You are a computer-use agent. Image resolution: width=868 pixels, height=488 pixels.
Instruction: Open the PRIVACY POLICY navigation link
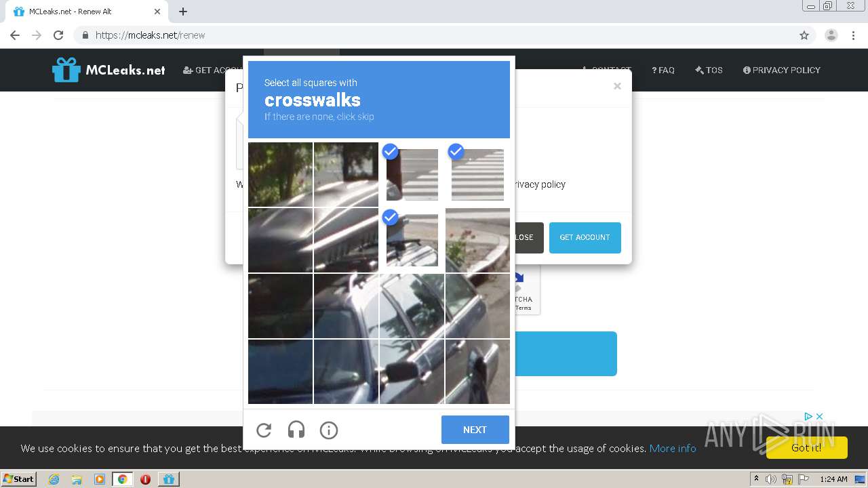[x=781, y=70]
